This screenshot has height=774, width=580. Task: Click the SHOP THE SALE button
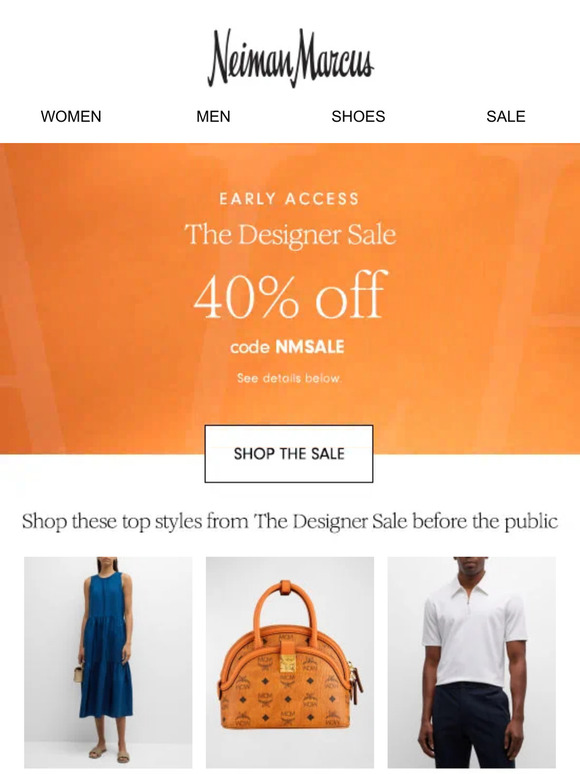tap(289, 454)
